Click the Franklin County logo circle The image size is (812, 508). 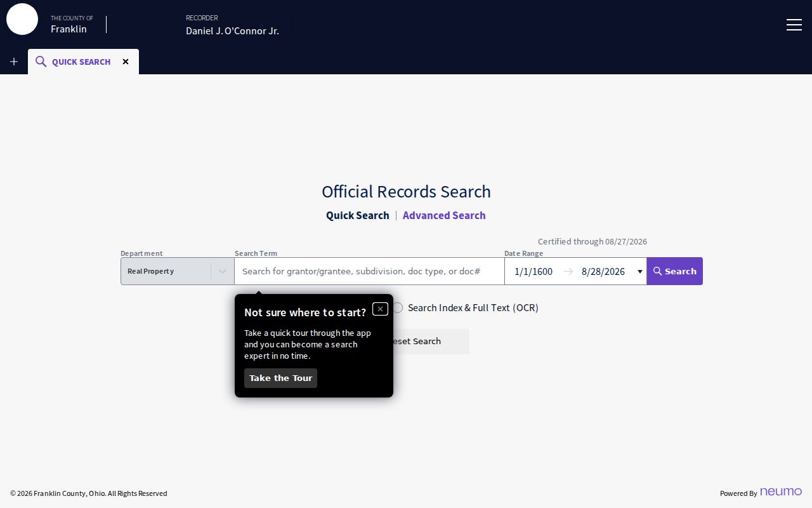[22, 19]
